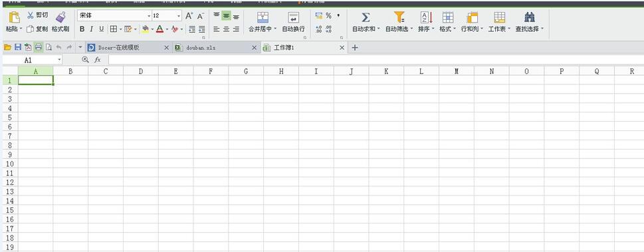
Task: Select the Format Painter (格式刷) tool
Action: [x=60, y=22]
